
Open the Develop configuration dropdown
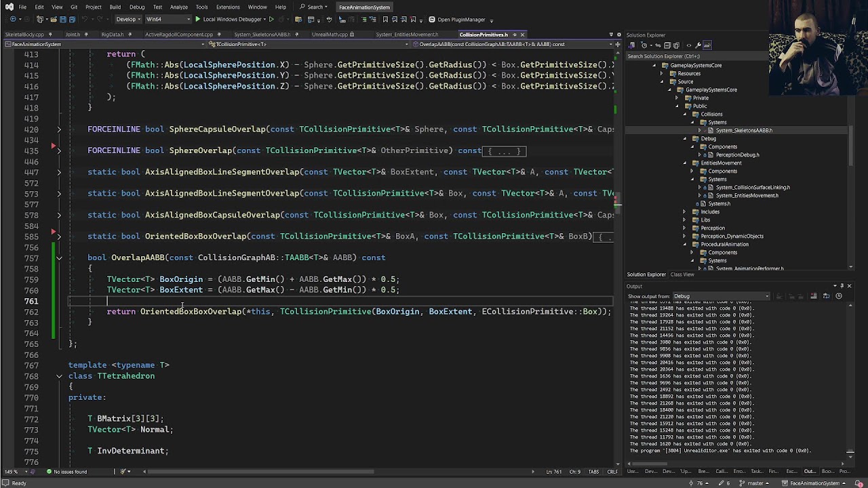[x=128, y=19]
